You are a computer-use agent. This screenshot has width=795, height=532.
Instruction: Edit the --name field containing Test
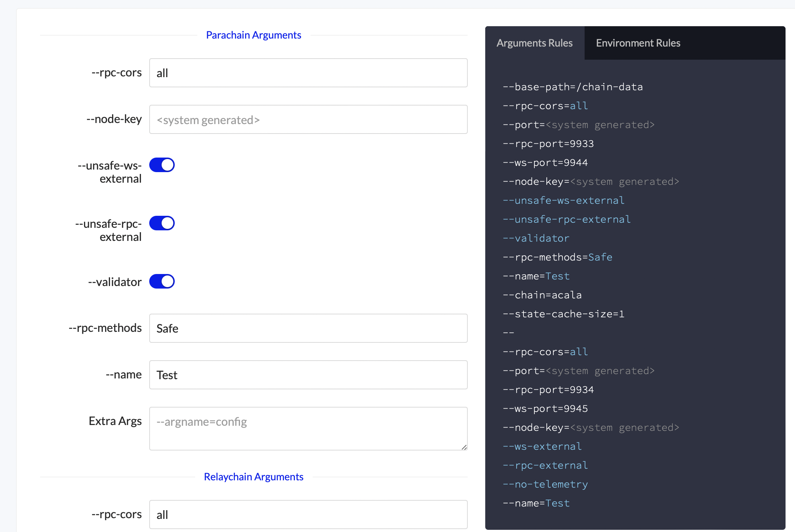pos(308,375)
